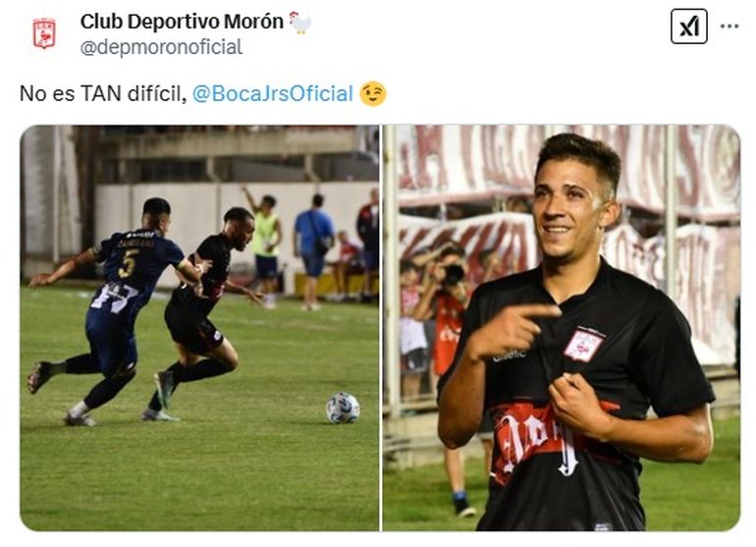This screenshot has width=756, height=547.
Task: Open the right photo of the smiling player
Action: coord(562,328)
